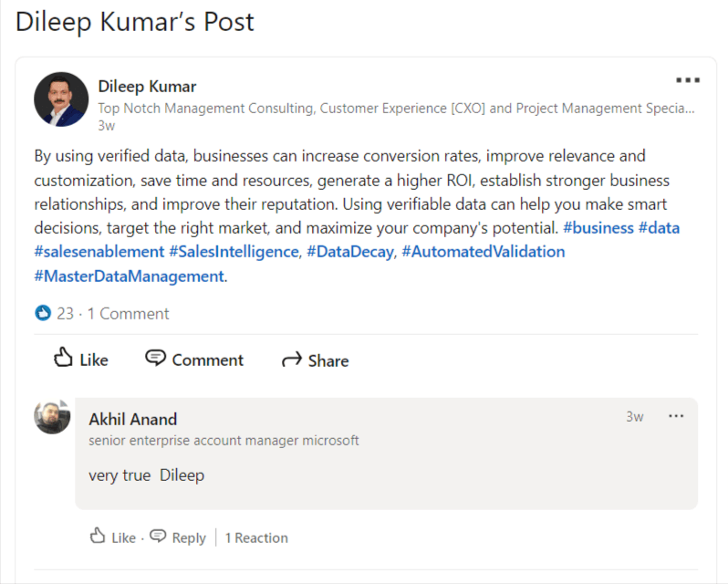728x584 pixels.
Task: Open the #AutomatedValidation hashtag
Action: click(483, 251)
